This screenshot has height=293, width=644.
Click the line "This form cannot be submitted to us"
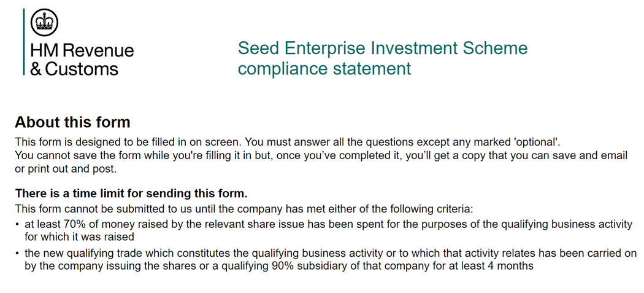pos(243,209)
